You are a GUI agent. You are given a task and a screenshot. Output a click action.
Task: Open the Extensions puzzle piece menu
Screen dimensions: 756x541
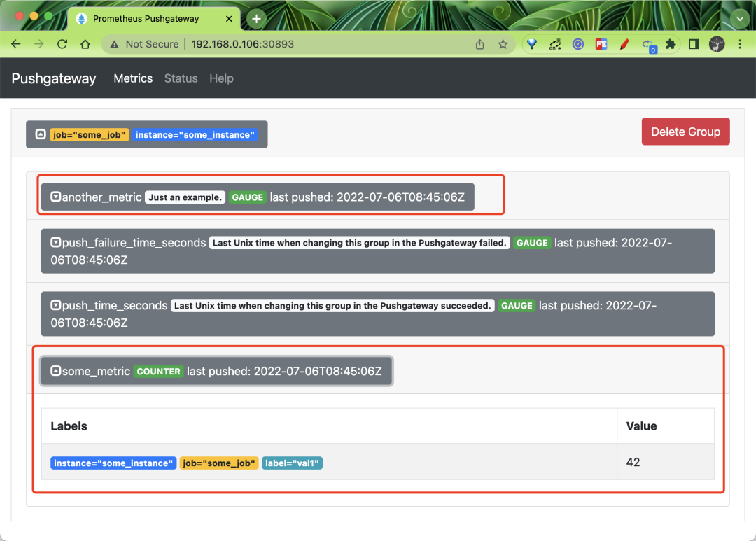click(671, 44)
